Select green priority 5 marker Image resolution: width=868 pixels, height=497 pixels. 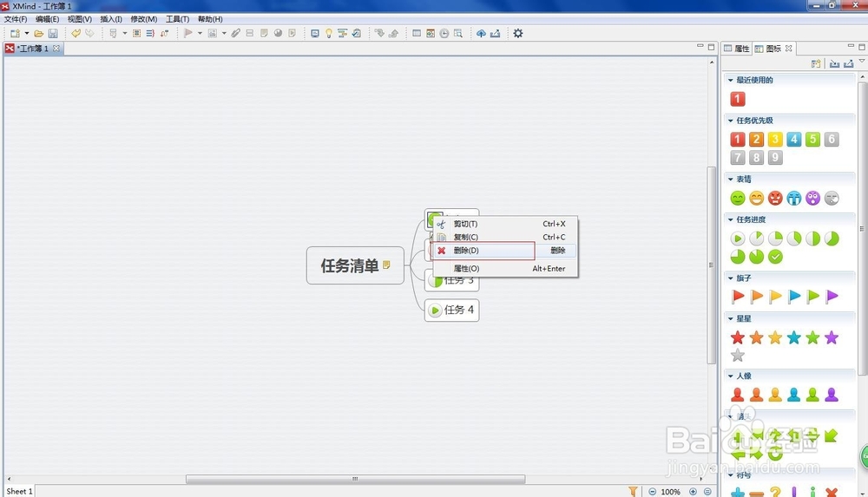[x=812, y=139]
